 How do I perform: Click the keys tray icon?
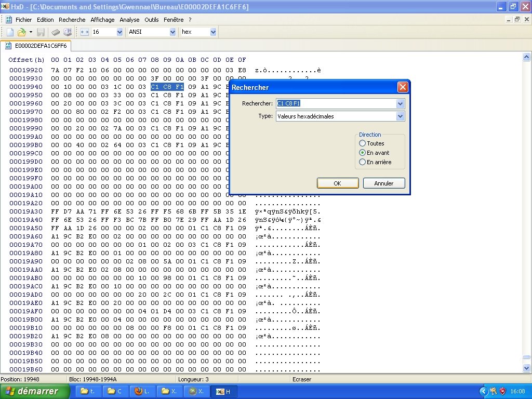click(x=494, y=392)
